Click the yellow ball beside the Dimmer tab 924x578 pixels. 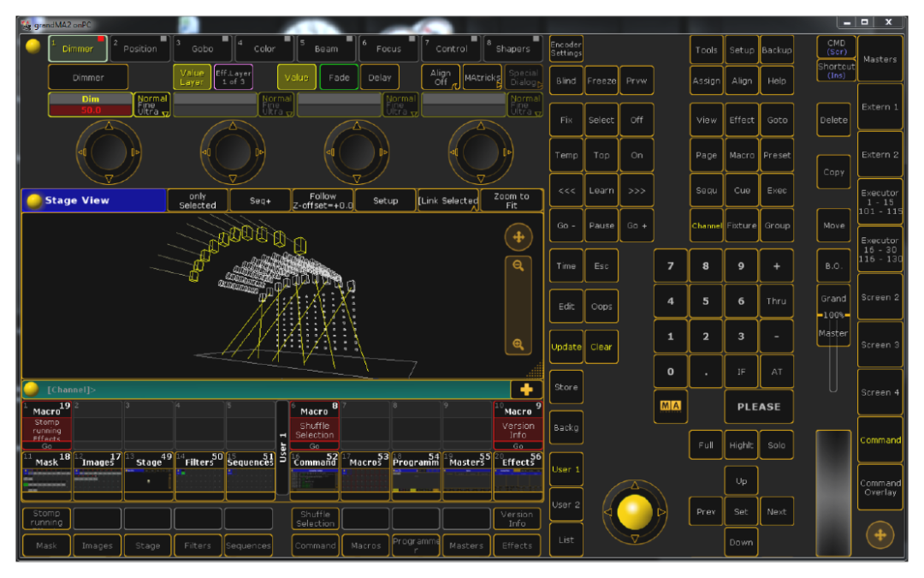[33, 46]
